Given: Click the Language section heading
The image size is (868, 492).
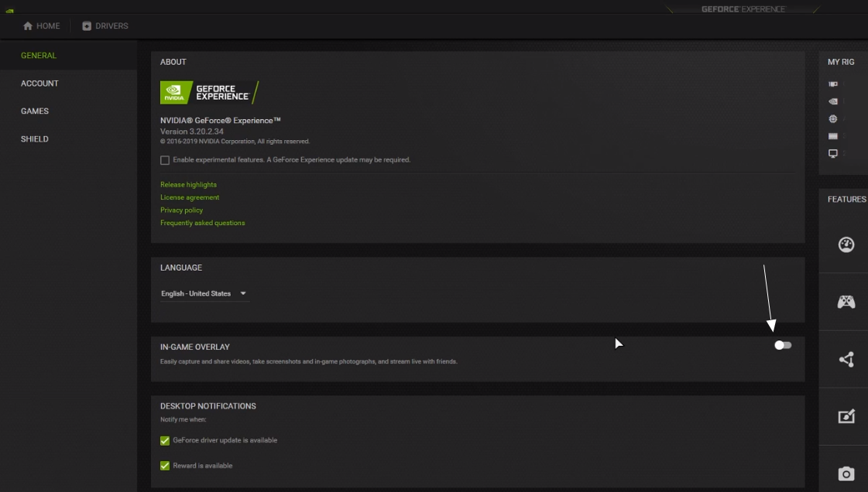Looking at the screenshot, I should point(181,268).
